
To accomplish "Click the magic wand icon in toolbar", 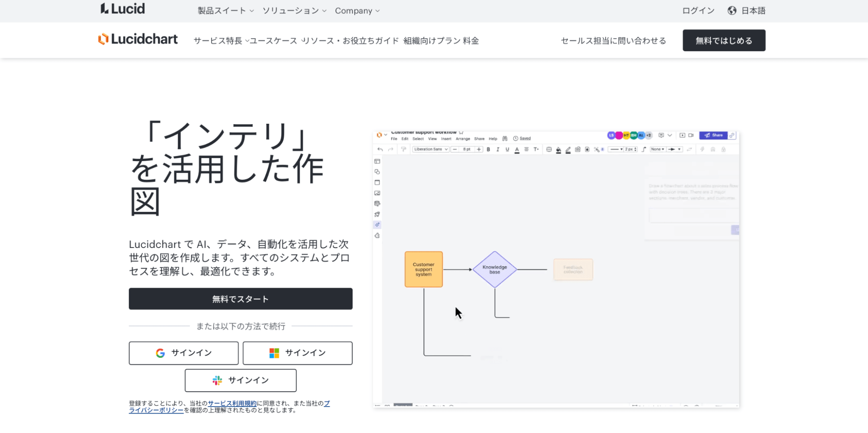I will click(x=597, y=149).
